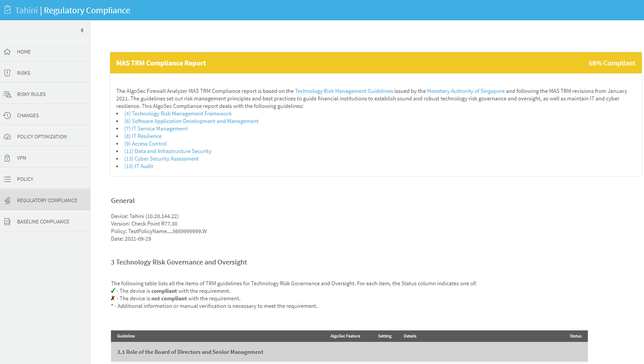Navigate to Access Control section link
The image size is (644, 364).
pos(145,144)
